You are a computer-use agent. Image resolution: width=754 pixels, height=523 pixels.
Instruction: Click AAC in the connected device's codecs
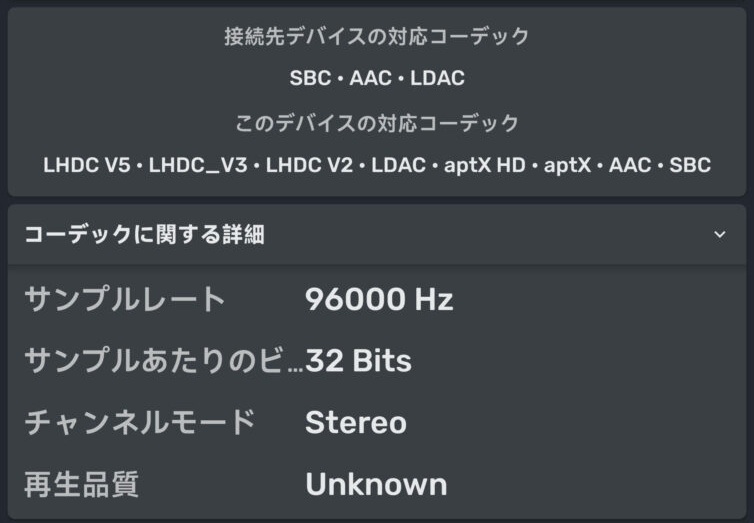pyautogui.click(x=371, y=78)
